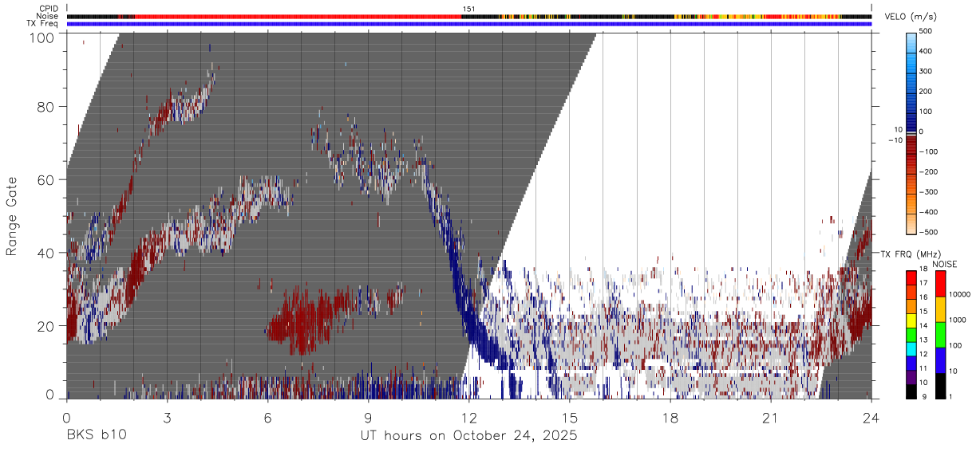Viewport: 980px width, 452px height.
Task: Click the 14 tick on TX FRQ legend
Action: click(923, 325)
